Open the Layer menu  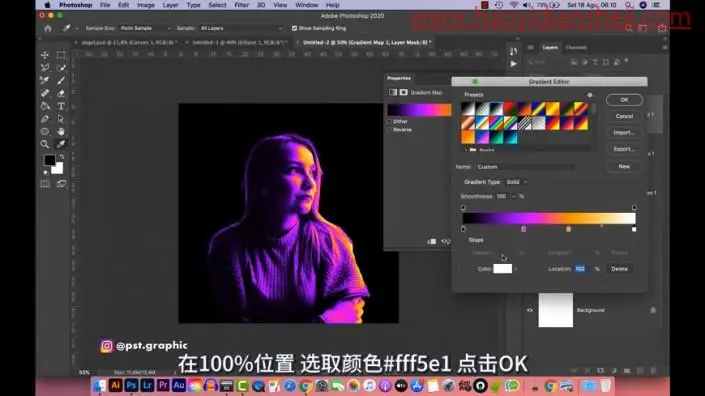pyautogui.click(x=170, y=5)
